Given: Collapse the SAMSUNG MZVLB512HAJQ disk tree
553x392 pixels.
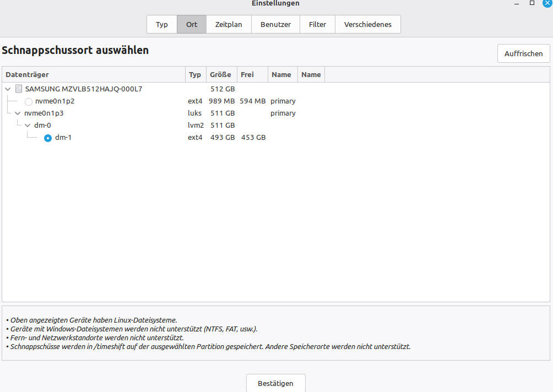Looking at the screenshot, I should pos(8,89).
